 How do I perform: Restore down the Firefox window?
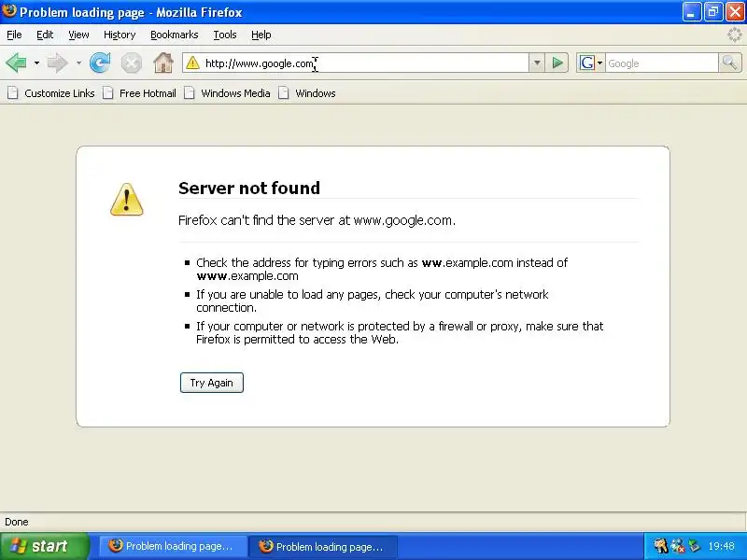coord(713,12)
